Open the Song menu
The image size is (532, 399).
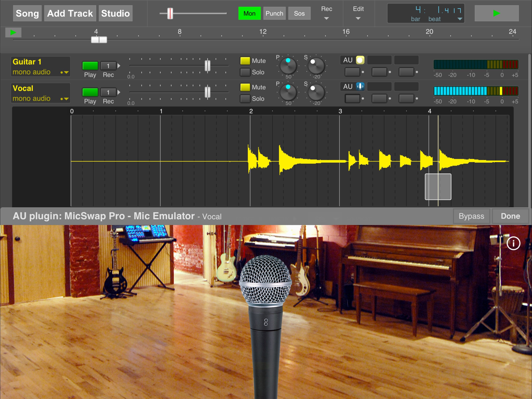(x=27, y=13)
